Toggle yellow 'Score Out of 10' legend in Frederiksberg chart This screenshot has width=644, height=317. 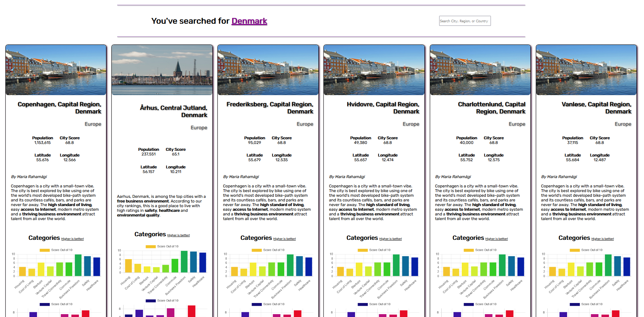pyautogui.click(x=268, y=250)
